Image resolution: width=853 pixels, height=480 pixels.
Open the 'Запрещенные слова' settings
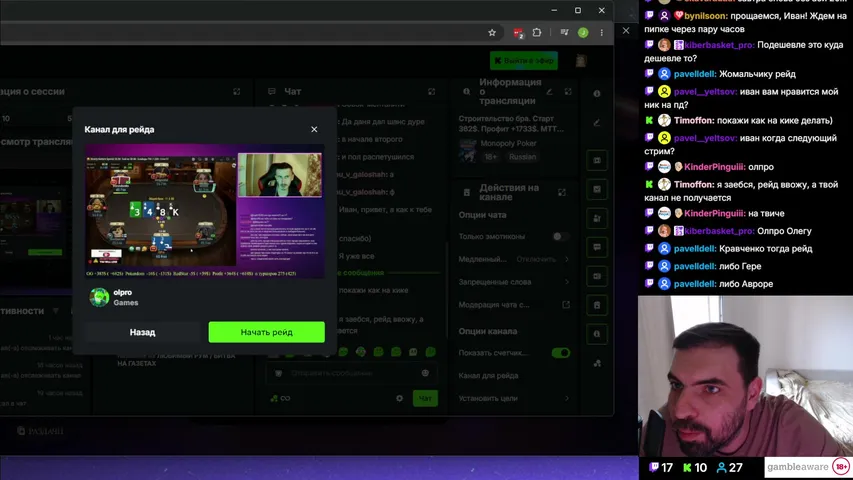(x=514, y=282)
